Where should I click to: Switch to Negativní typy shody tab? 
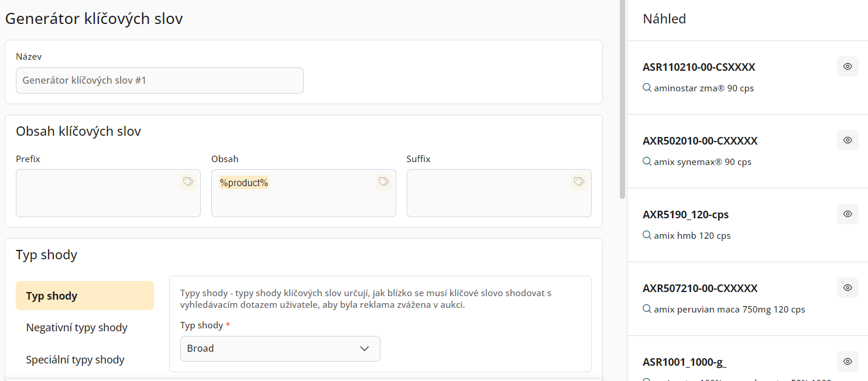(77, 328)
